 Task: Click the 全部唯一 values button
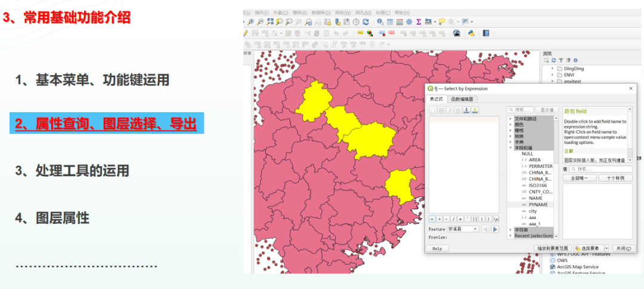pyautogui.click(x=580, y=178)
